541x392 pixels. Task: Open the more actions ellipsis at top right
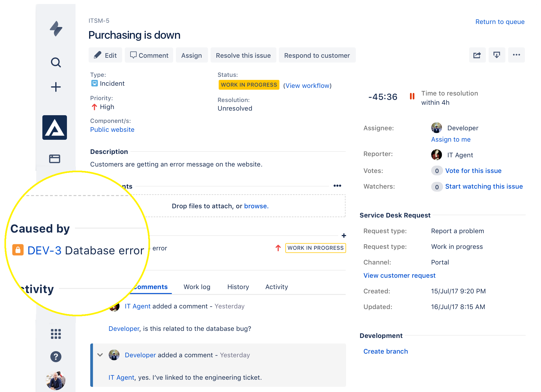tap(516, 55)
